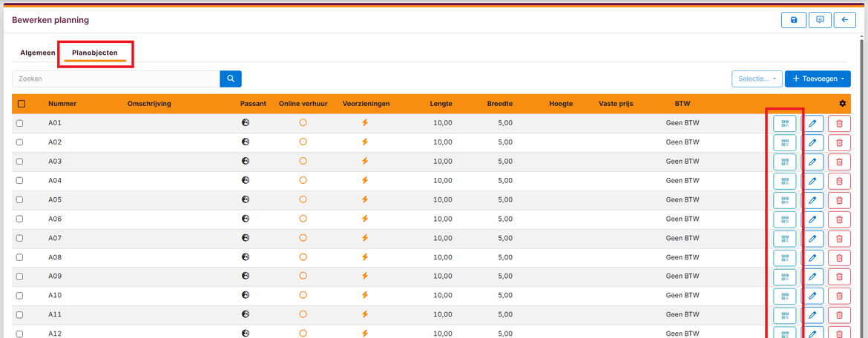
Task: Open the table column settings gear
Action: [x=843, y=104]
